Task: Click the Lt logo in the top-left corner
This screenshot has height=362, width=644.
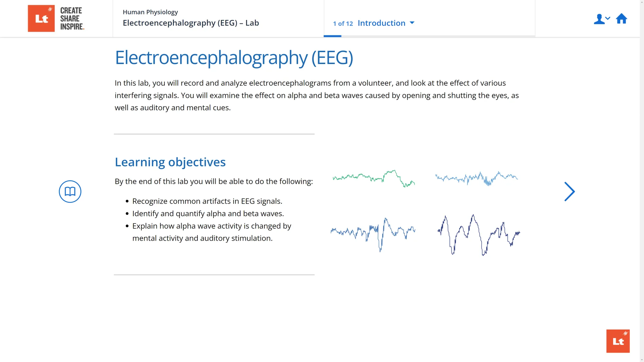Action: pyautogui.click(x=41, y=18)
